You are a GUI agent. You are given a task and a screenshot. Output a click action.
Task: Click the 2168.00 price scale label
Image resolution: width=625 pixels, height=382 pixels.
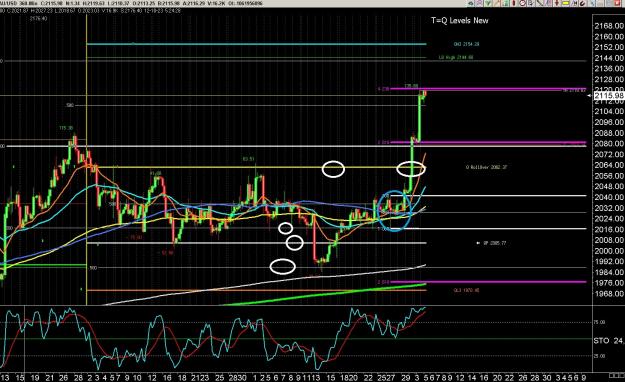609,26
